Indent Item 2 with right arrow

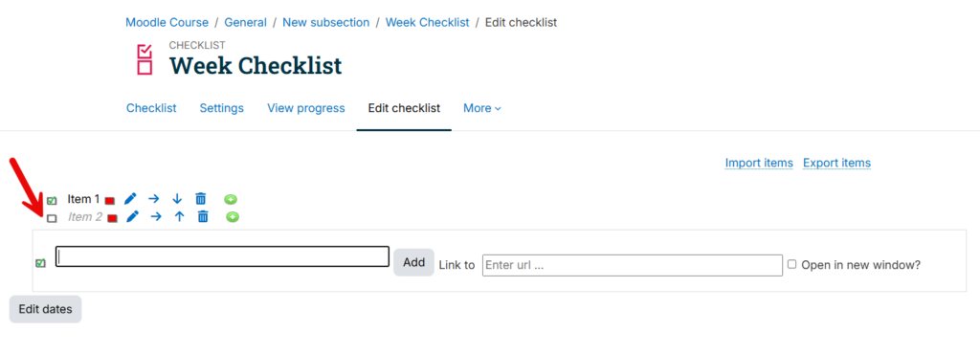[x=156, y=217]
